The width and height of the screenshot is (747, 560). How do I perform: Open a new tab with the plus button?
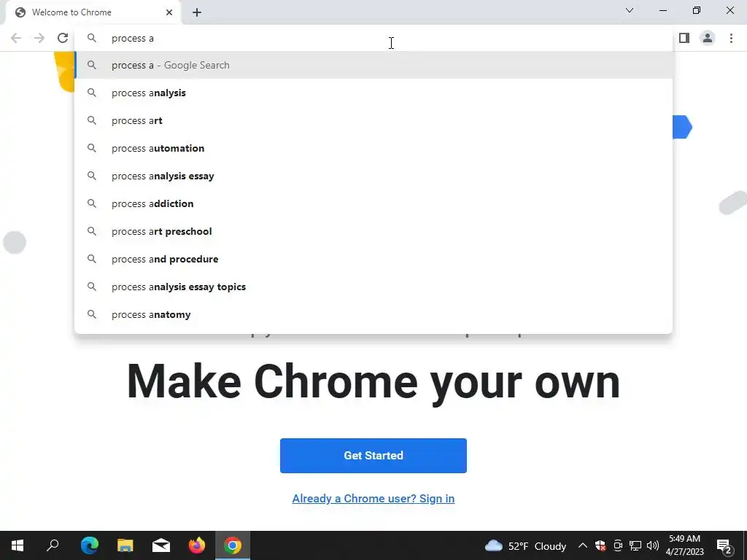[197, 12]
